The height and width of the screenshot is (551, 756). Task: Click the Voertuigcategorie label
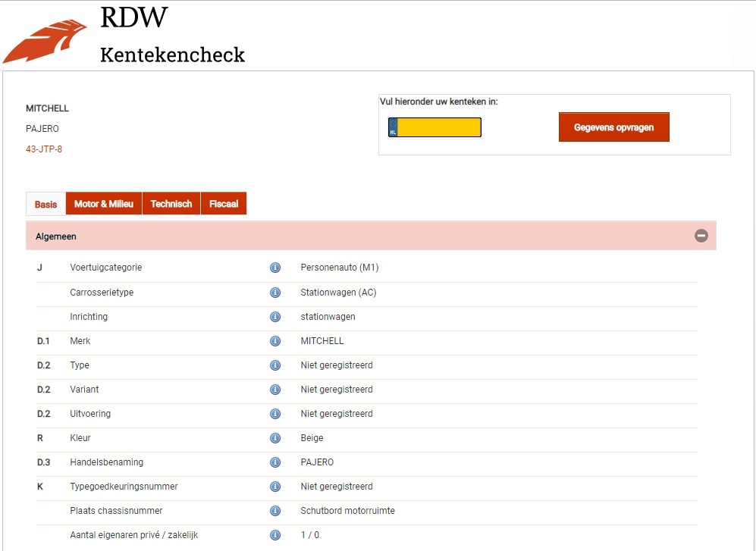tap(106, 268)
